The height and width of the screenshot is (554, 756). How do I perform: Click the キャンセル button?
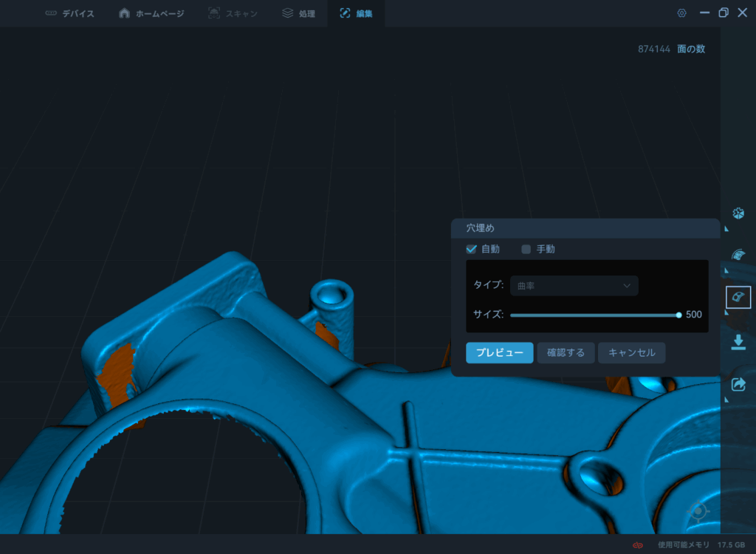click(632, 353)
